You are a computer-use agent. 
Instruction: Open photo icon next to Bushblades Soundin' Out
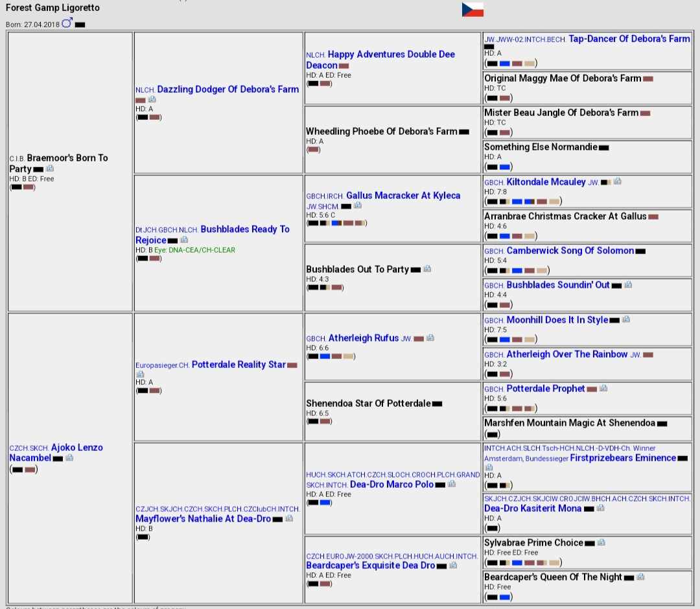(628, 284)
